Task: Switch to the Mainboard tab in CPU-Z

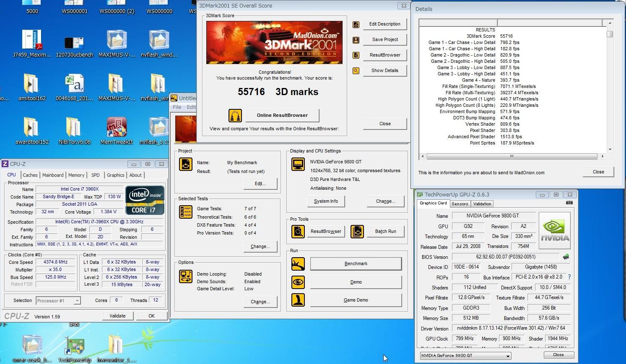Action: coord(53,175)
